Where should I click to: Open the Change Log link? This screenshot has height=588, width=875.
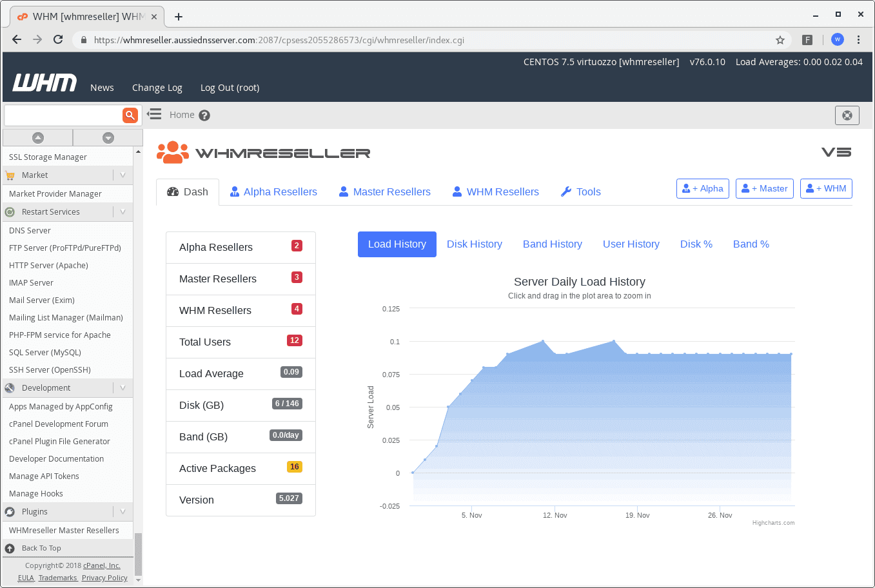[157, 88]
